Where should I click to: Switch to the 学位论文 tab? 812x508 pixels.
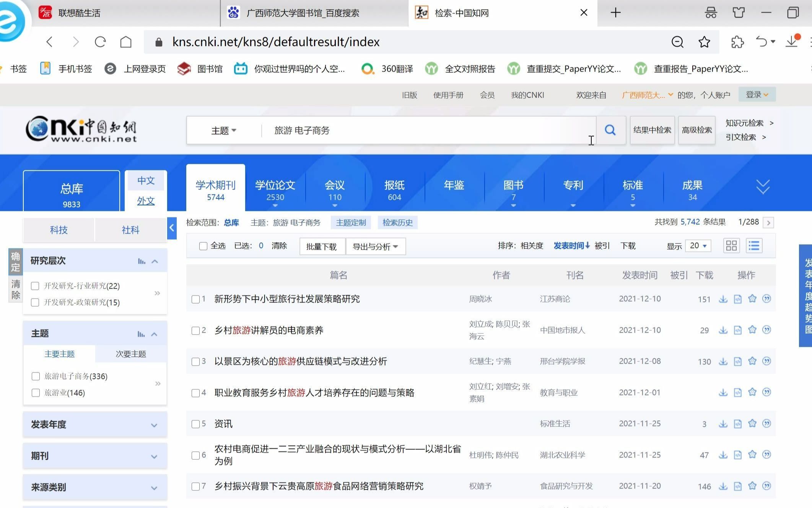275,190
